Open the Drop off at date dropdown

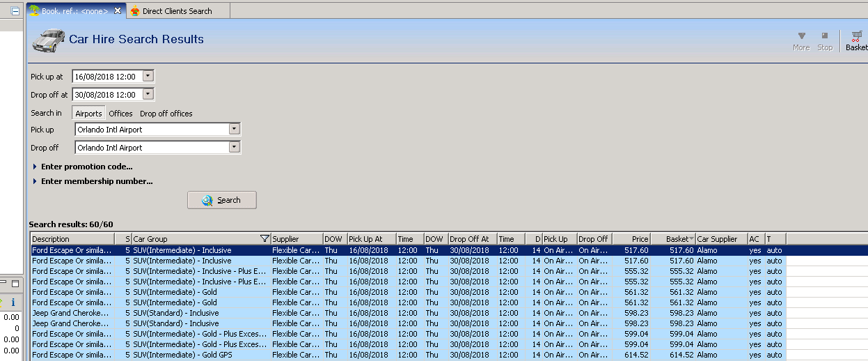click(148, 94)
